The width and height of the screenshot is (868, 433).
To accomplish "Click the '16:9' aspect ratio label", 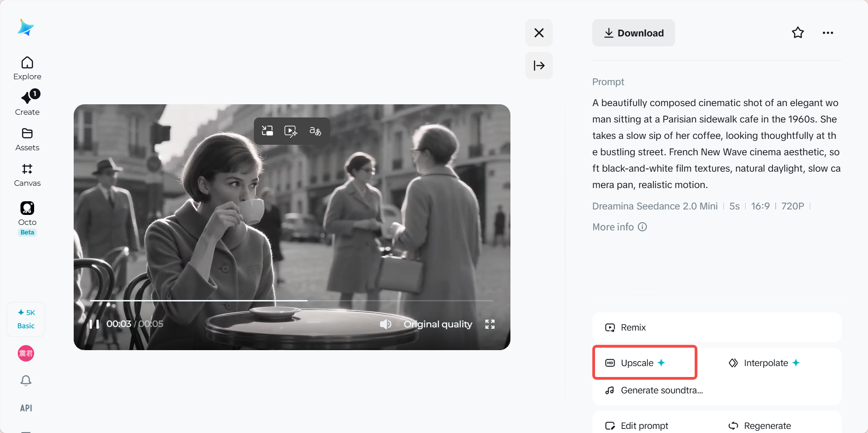I will (x=760, y=206).
